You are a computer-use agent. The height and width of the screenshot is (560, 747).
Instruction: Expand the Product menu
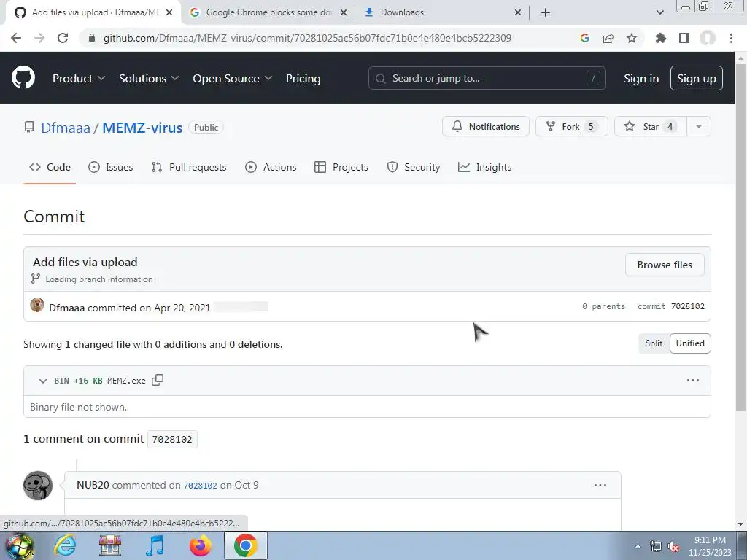click(79, 79)
